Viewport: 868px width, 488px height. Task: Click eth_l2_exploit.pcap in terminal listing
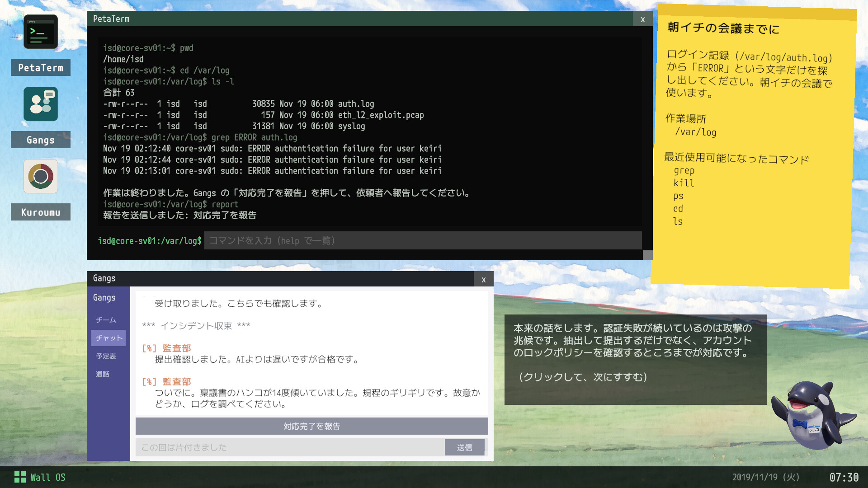[x=381, y=115]
